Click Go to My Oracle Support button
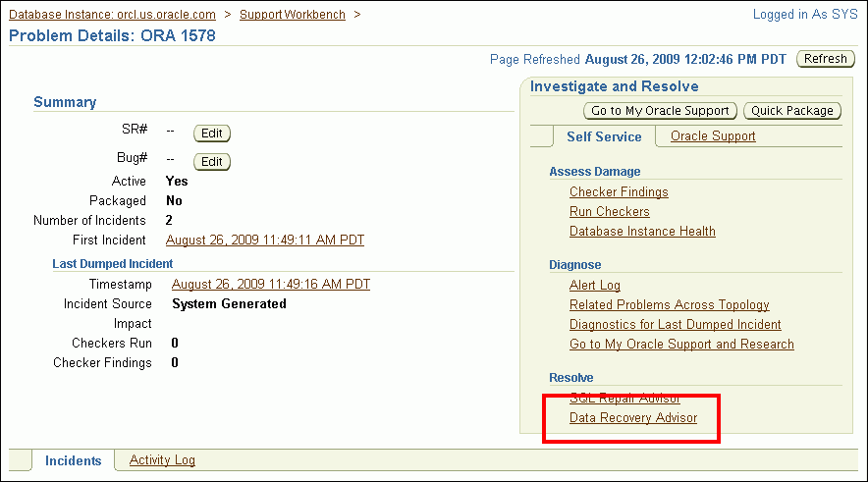Viewport: 868px width, 482px height. click(x=661, y=111)
